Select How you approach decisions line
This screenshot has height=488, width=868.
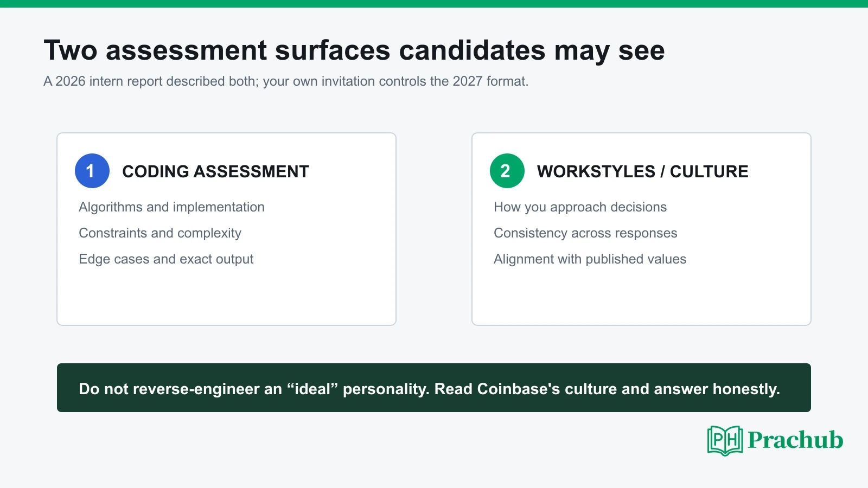click(x=580, y=207)
